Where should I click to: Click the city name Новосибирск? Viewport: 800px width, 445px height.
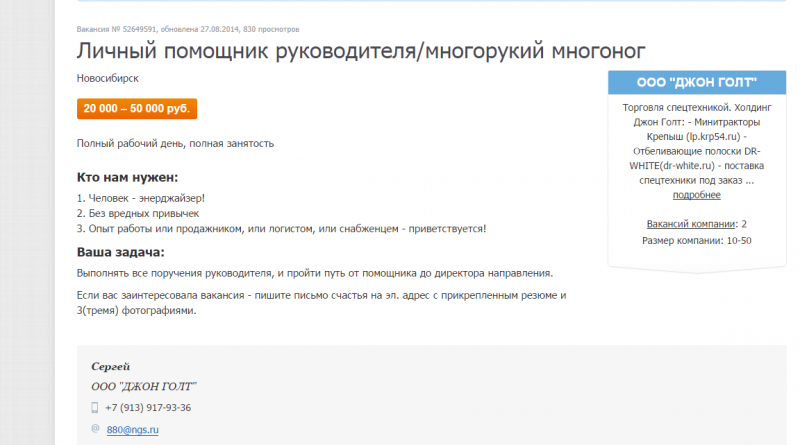[108, 77]
